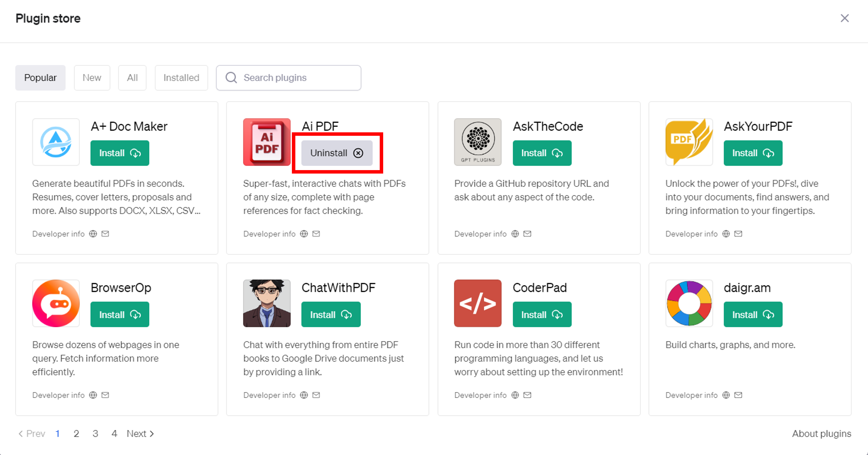Click the AskTheCode GPT Plugins logo
868x455 pixels.
478,142
